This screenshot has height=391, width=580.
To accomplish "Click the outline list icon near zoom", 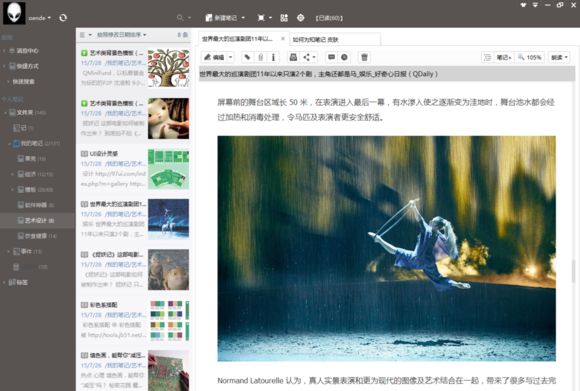I will [x=487, y=57].
